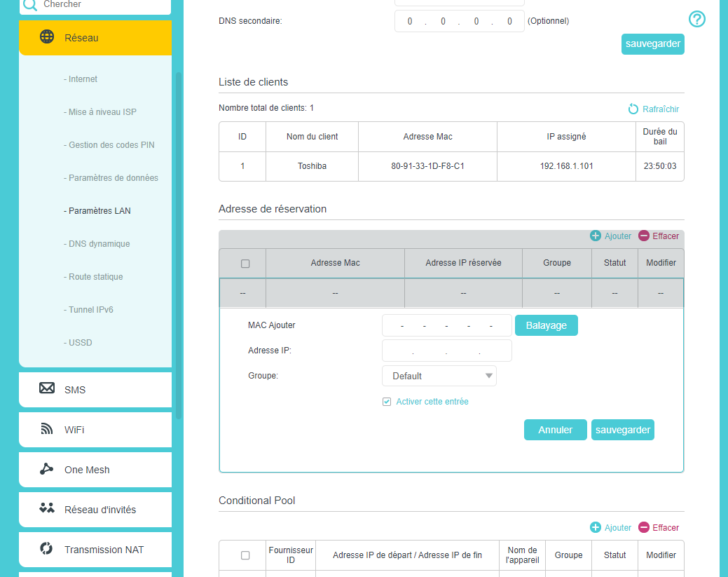Collapse the Réseau menu section
Image resolution: width=728 pixels, height=577 pixels.
pyautogui.click(x=95, y=38)
